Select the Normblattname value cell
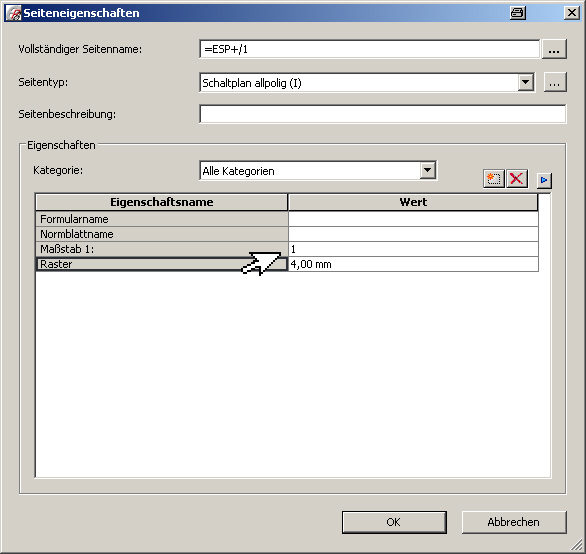 [413, 234]
